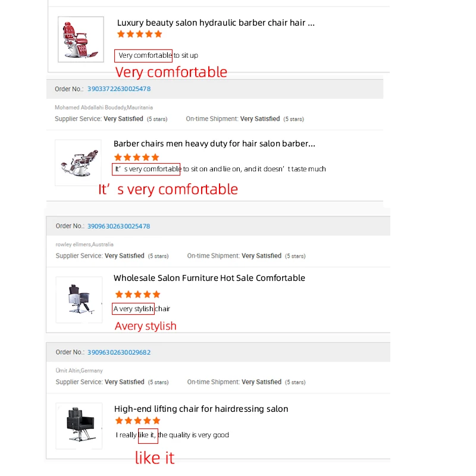The width and height of the screenshot is (476, 476).
Task: Click 'Barber chairs men heavy duty' product title
Action: click(214, 143)
